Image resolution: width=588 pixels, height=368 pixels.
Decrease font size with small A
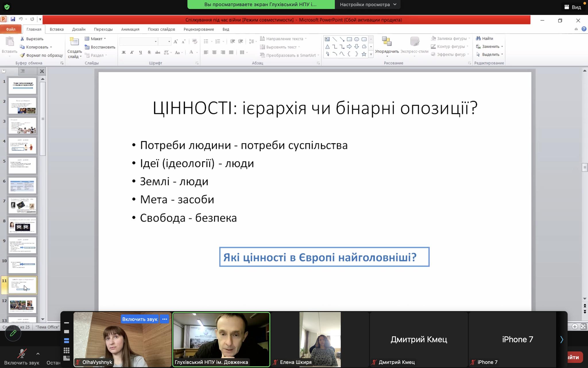[184, 42]
